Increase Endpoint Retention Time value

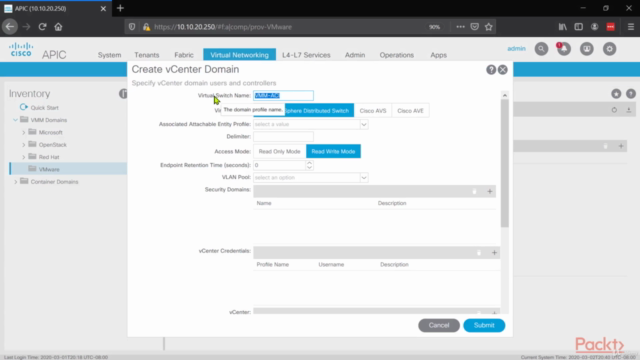pos(309,163)
